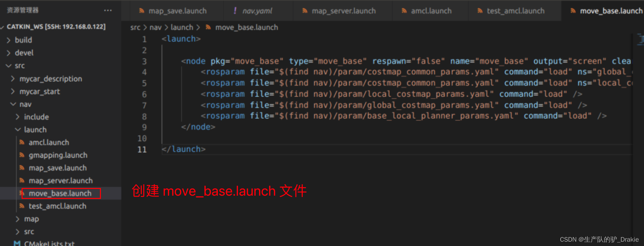Click the map_save.launch tab icon
Screen dimensions: 644x246
[141, 11]
